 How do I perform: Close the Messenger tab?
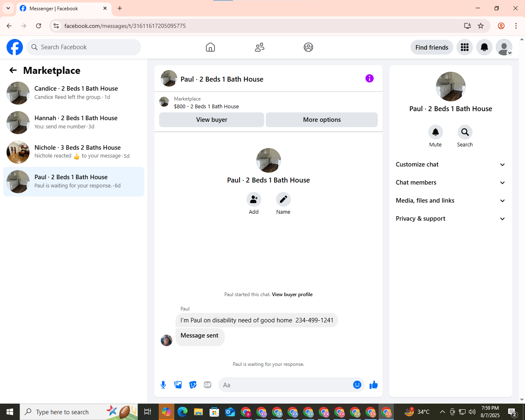(105, 8)
